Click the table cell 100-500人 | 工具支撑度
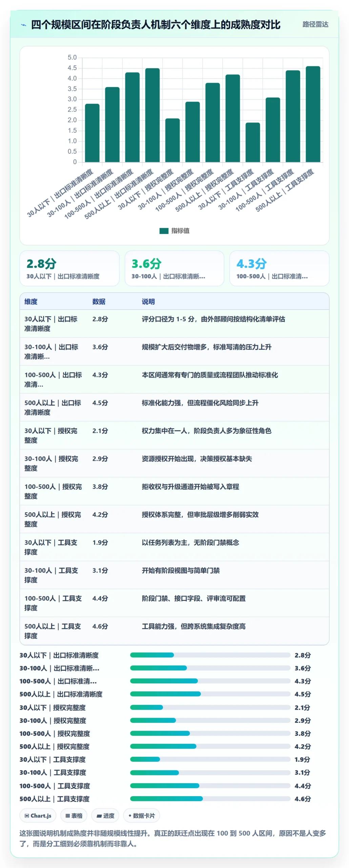Image resolution: width=349 pixels, height=868 pixels. tap(53, 603)
